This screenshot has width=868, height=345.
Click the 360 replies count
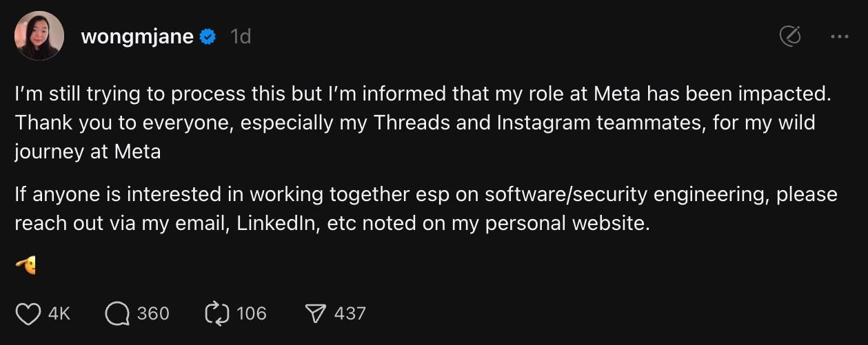pos(153,314)
